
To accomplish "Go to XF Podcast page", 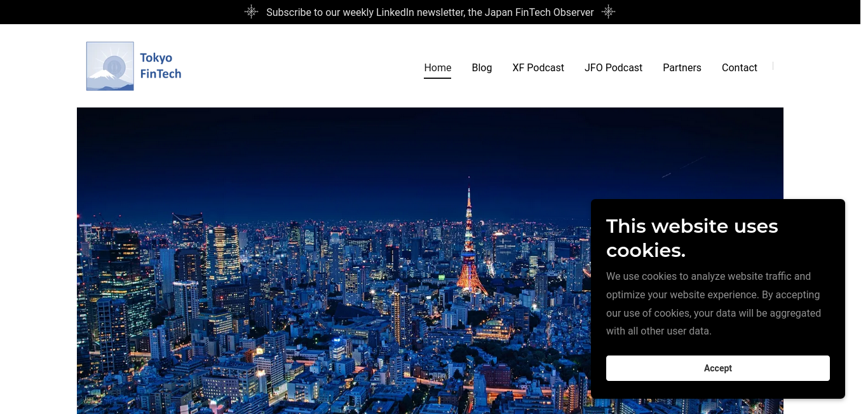I will point(538,68).
